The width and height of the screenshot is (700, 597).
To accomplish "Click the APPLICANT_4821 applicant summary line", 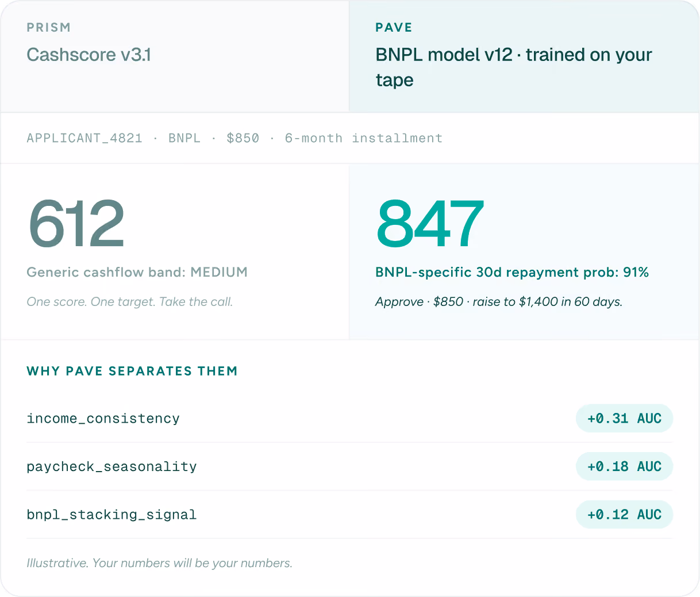I will tap(234, 138).
